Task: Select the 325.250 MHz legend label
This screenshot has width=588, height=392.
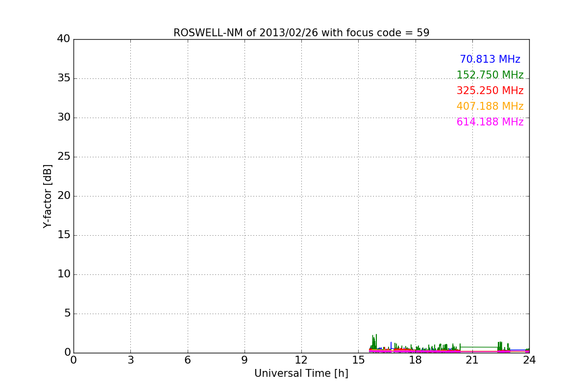Action: pos(490,91)
